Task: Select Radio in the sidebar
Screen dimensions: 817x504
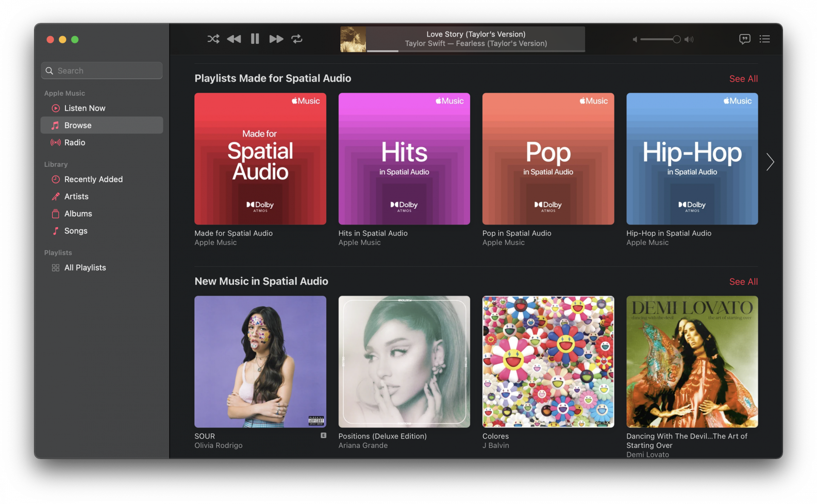Action: (74, 142)
